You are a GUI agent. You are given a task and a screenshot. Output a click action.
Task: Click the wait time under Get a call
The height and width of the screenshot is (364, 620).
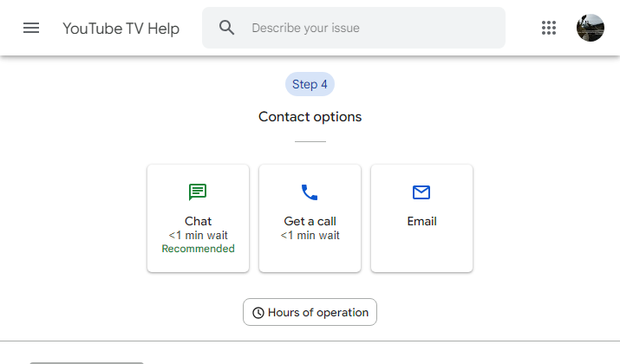tap(310, 235)
